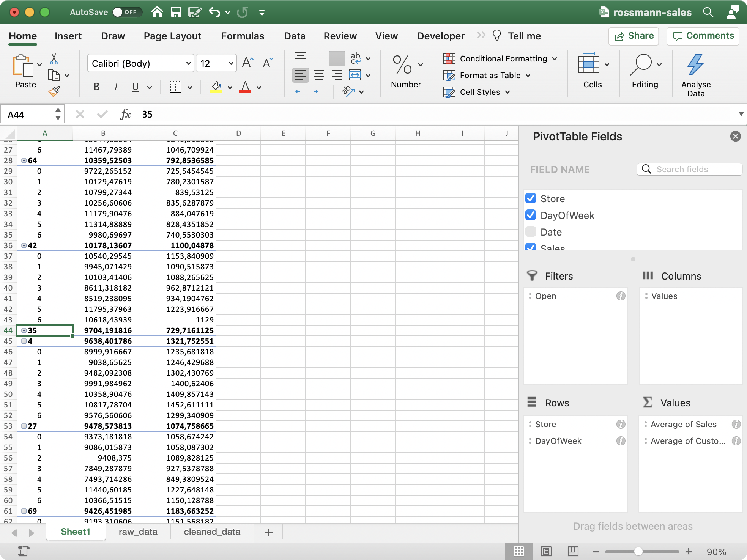Switch to Page Layout view icon
This screenshot has height=560, width=747.
tap(546, 551)
